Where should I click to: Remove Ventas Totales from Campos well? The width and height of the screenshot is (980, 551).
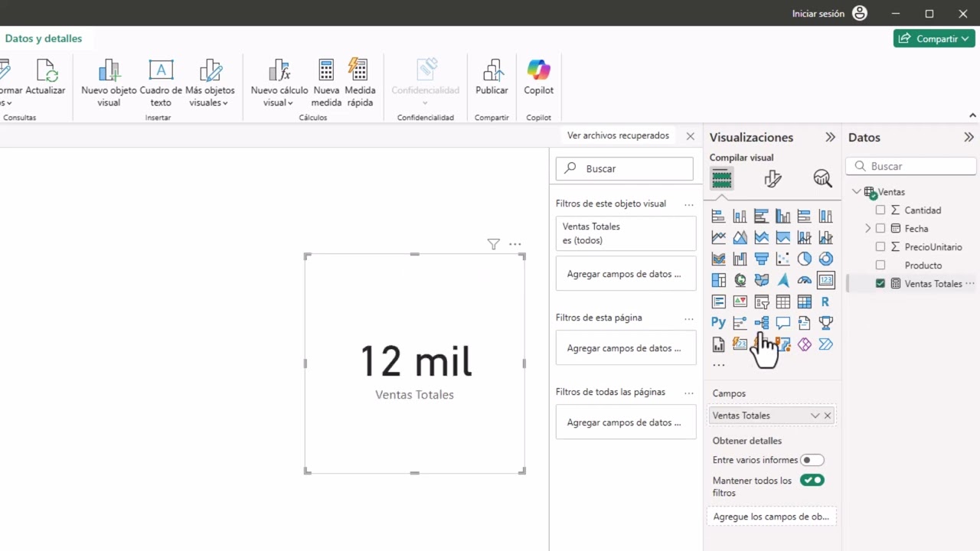pos(827,416)
